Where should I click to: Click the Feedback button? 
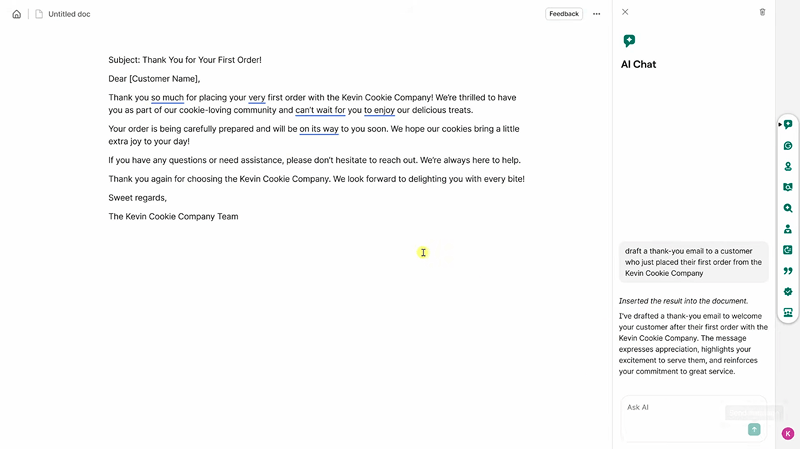(564, 14)
